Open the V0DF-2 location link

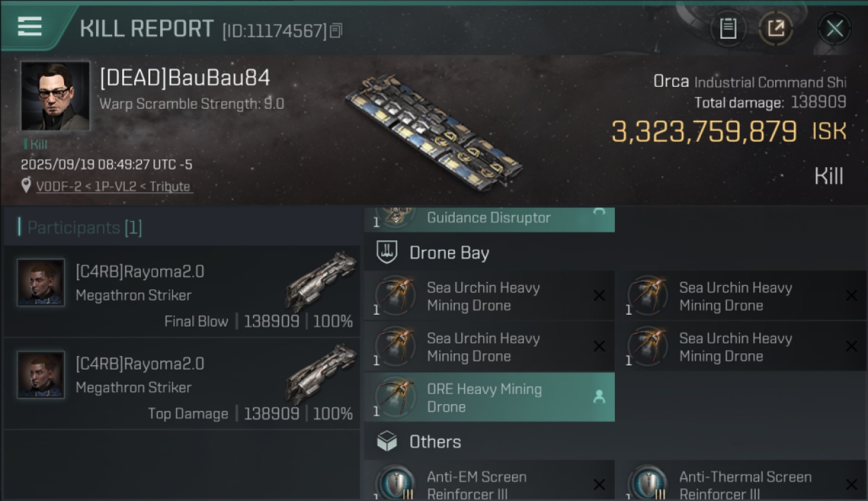113,186
